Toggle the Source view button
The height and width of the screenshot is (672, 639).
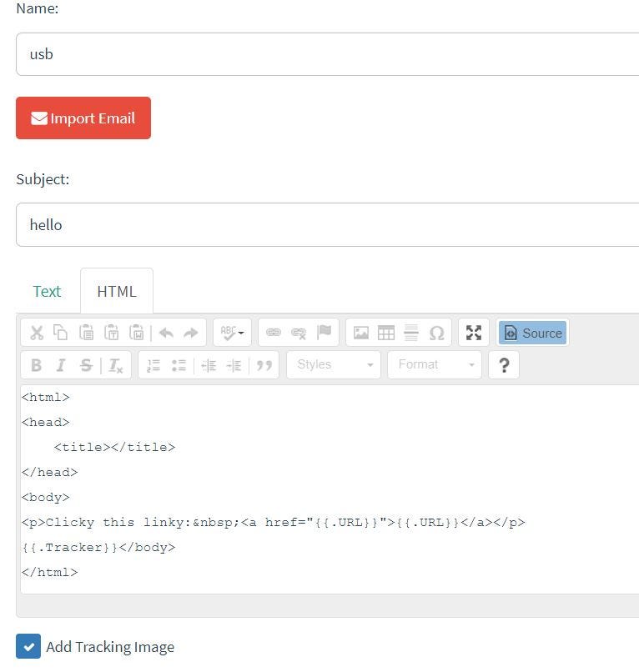(x=533, y=333)
